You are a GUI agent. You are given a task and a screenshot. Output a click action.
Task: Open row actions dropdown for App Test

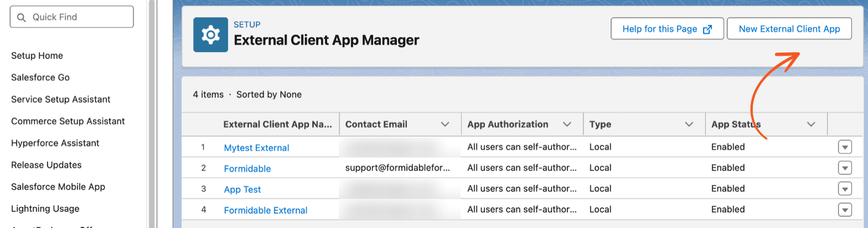pos(844,189)
